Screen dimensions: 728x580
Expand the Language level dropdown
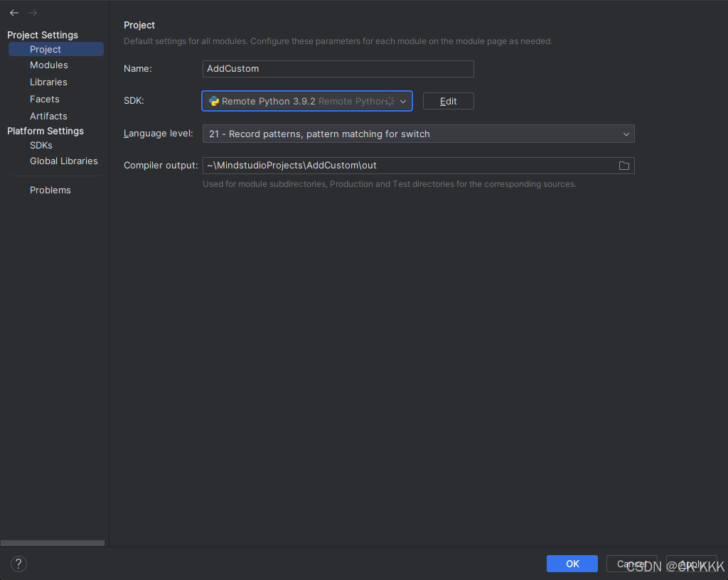(x=626, y=134)
